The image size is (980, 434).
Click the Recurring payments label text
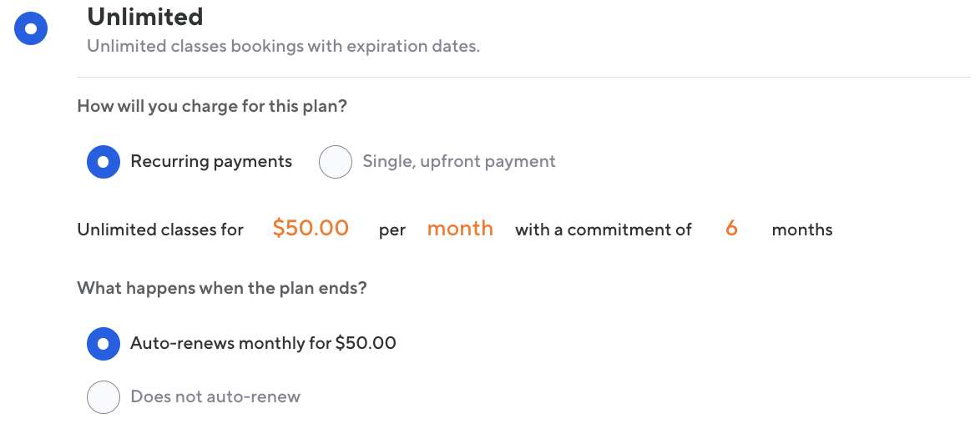211,162
